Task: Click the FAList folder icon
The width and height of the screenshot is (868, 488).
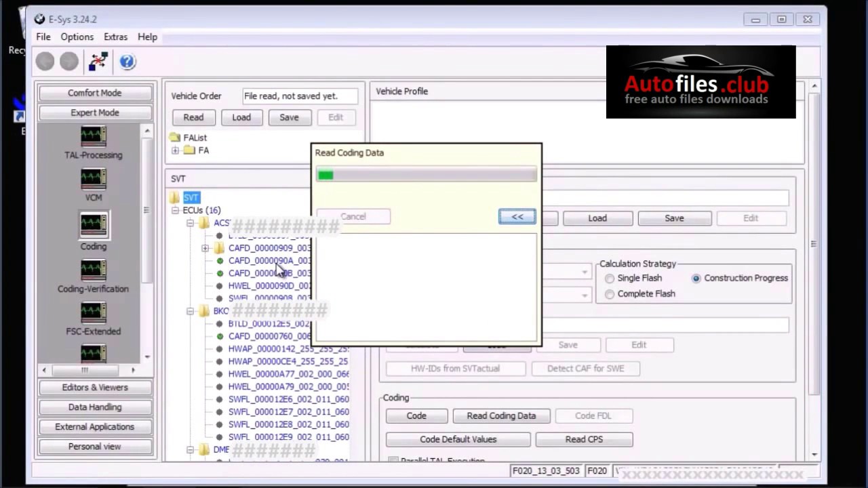Action: tap(175, 138)
